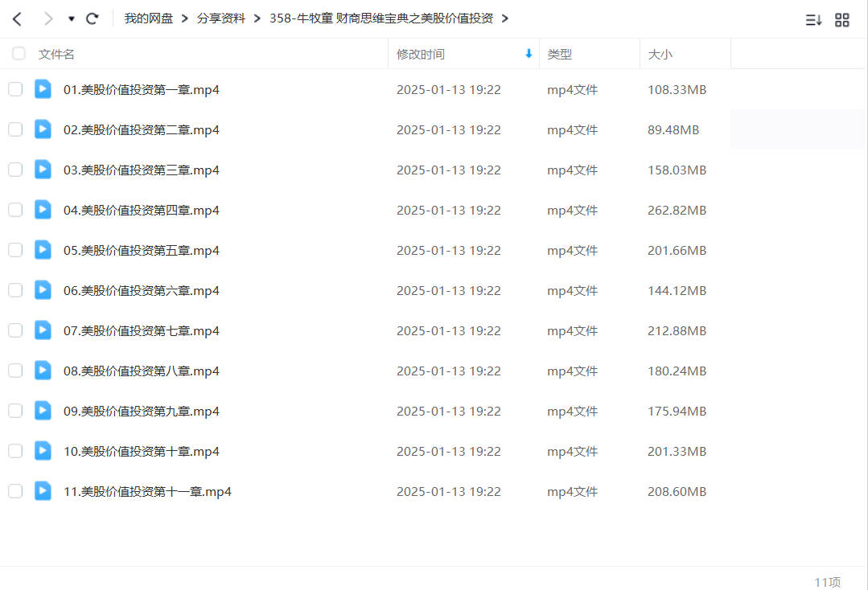Check the box for 10.美股价值投资第十章.mp4
The height and width of the screenshot is (590, 868).
[x=15, y=451]
